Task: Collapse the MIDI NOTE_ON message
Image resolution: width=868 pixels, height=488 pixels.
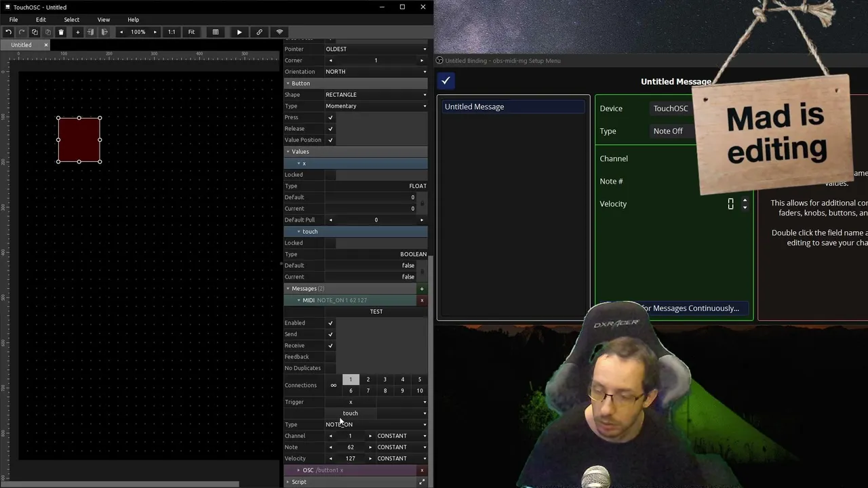Action: [298, 300]
